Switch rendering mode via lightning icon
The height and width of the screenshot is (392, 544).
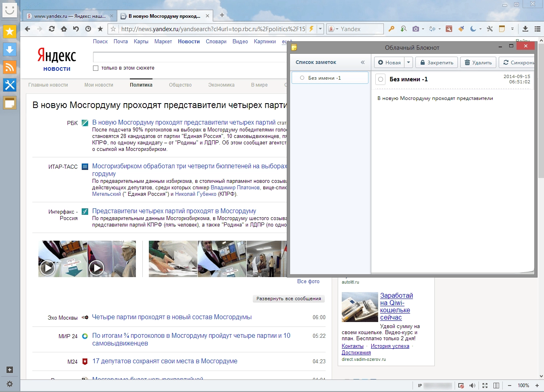(311, 29)
